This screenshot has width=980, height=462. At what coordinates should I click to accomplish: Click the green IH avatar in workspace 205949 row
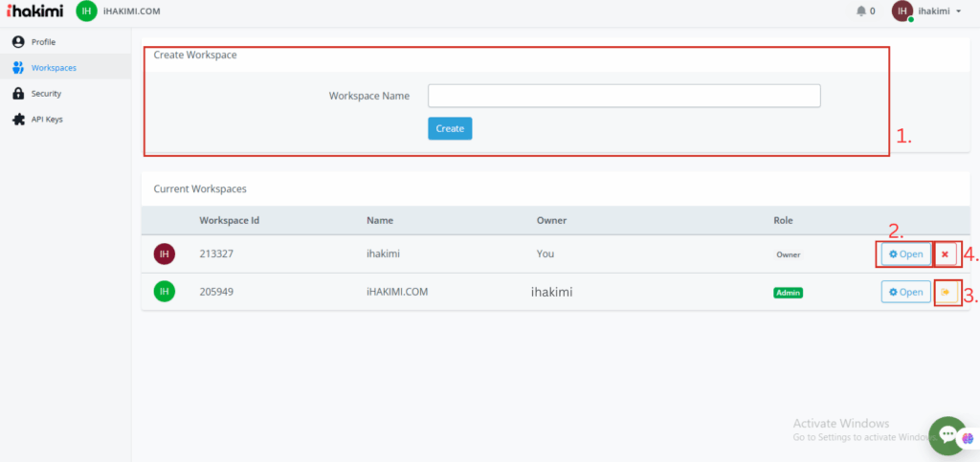coord(165,292)
